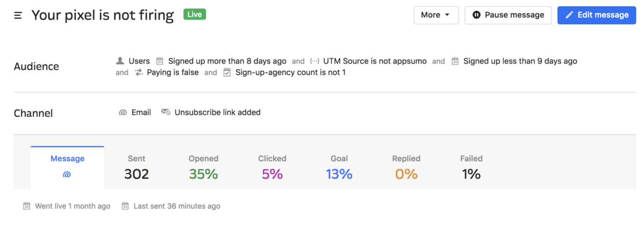Select the Message tab
The image size is (644, 230).
(x=67, y=167)
